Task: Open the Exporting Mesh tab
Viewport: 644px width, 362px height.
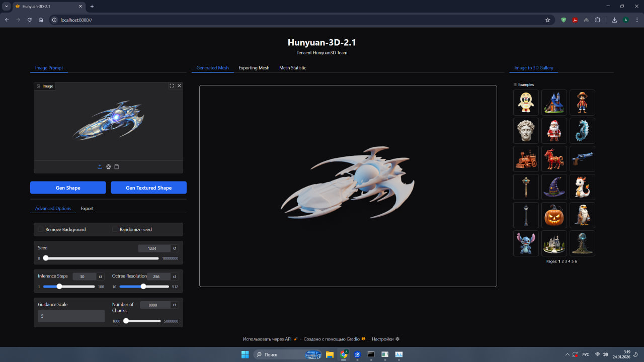Action: pos(254,68)
